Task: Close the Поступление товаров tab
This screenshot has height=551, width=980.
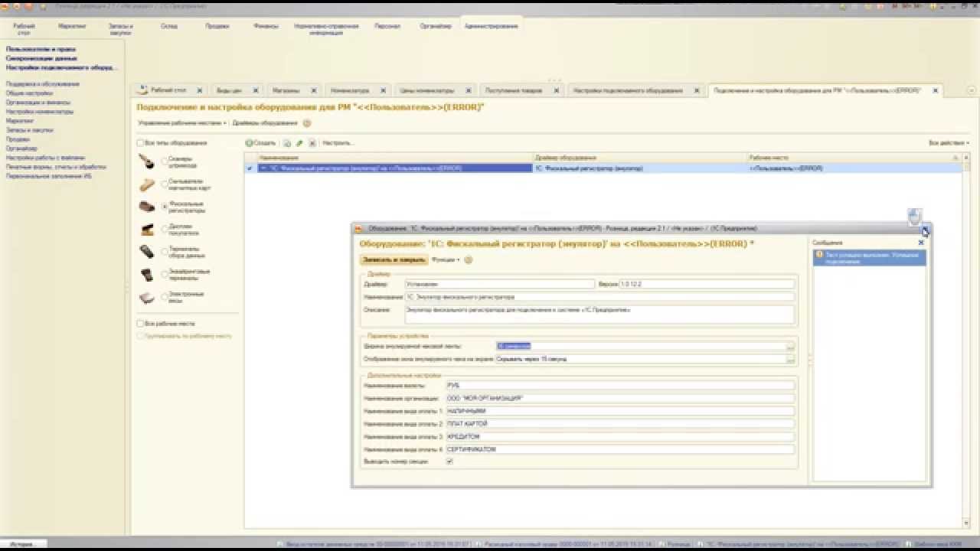Action: pyautogui.click(x=557, y=90)
